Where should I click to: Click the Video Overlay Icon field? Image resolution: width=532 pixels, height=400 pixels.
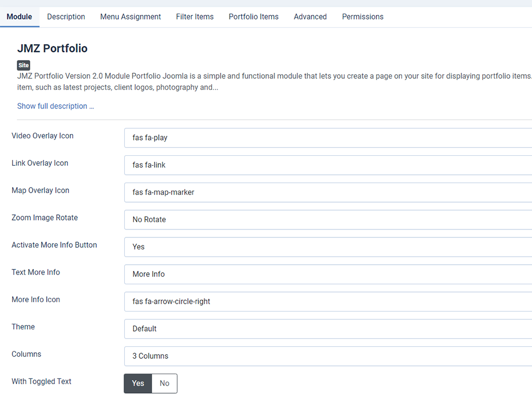pos(328,138)
